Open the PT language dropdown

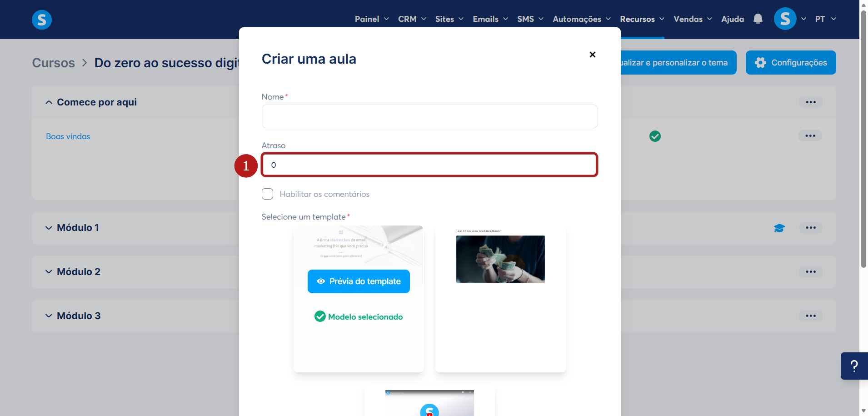tap(825, 19)
